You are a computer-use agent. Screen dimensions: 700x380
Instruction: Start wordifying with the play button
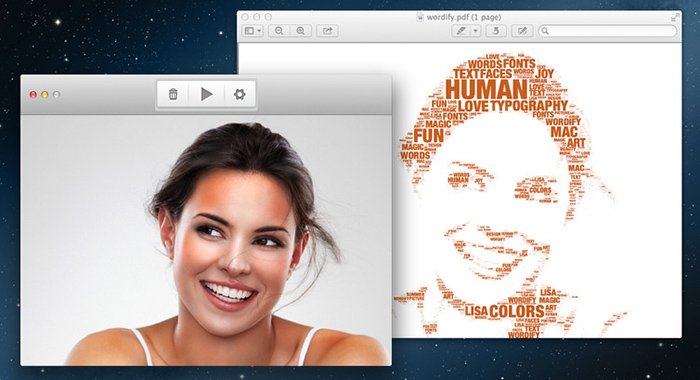(206, 94)
